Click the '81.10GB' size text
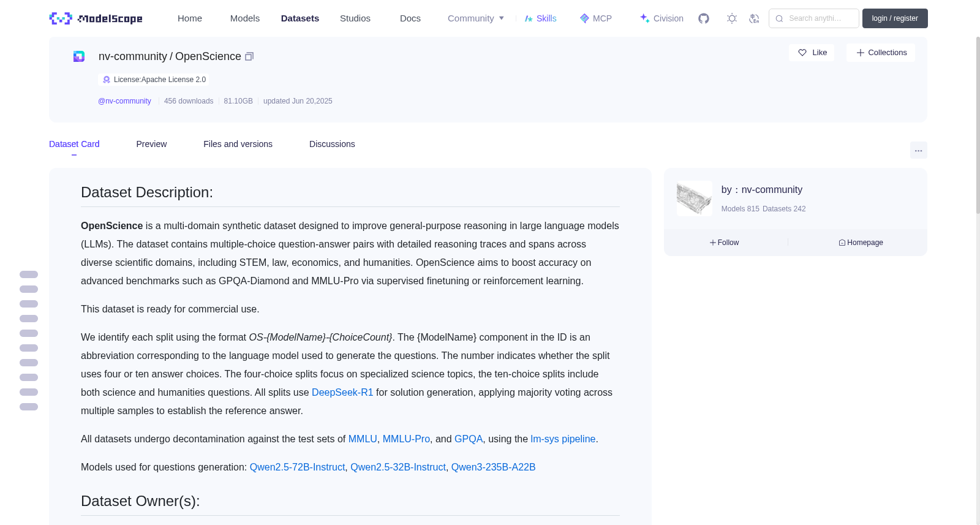This screenshot has height=525, width=980. point(238,101)
